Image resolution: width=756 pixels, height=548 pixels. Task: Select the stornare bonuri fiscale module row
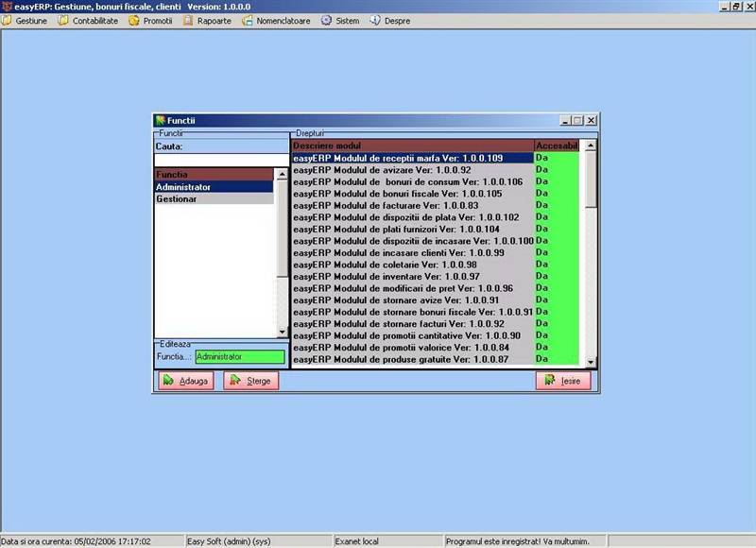point(413,312)
